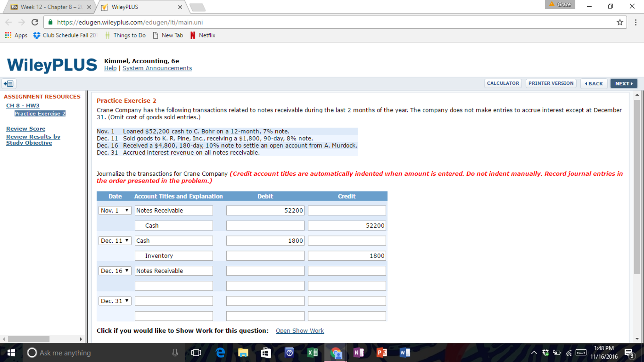Click the sidebar horizontal scrollbar thumb
The width and height of the screenshot is (644, 362).
coord(29,339)
